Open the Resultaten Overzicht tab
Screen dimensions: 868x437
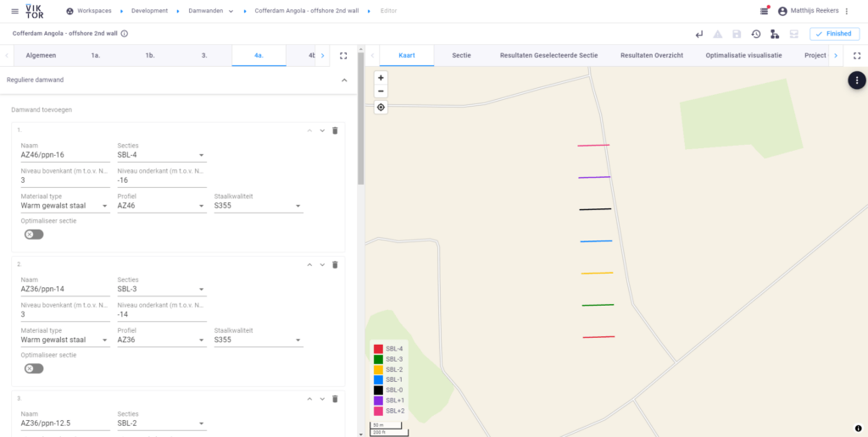pyautogui.click(x=652, y=56)
